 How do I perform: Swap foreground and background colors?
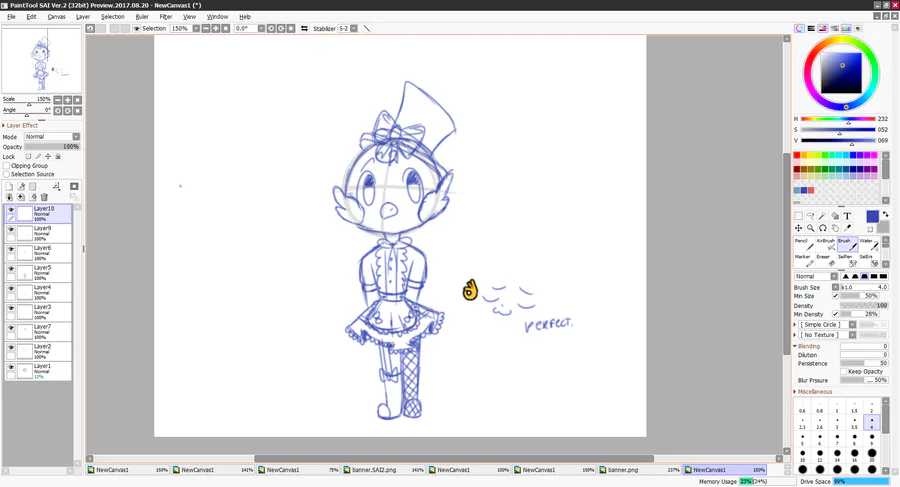point(886,214)
